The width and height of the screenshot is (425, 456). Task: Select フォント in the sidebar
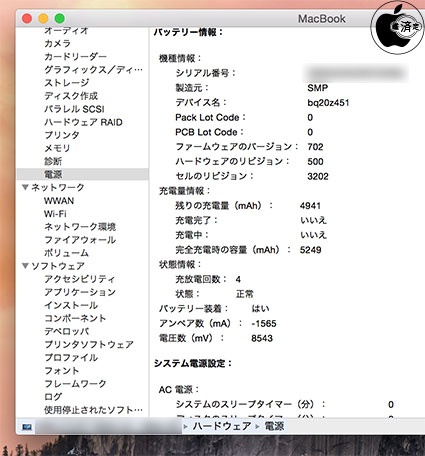point(62,371)
